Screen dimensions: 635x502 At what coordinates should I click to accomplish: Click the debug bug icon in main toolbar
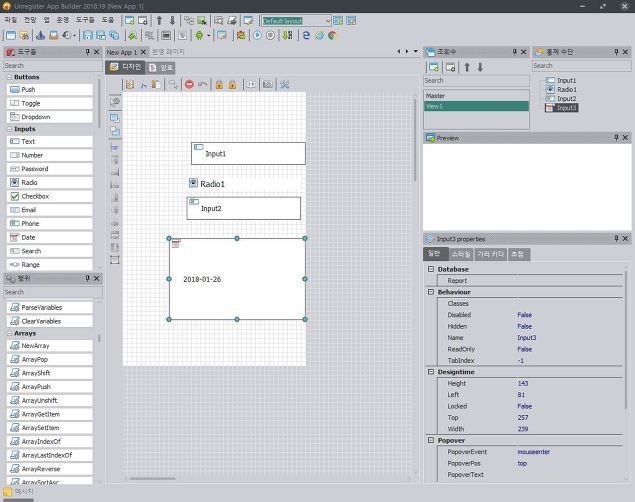[x=241, y=36]
